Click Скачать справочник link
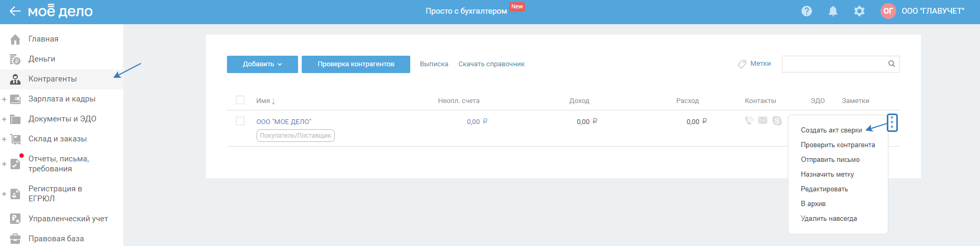980x246 pixels. tap(491, 64)
